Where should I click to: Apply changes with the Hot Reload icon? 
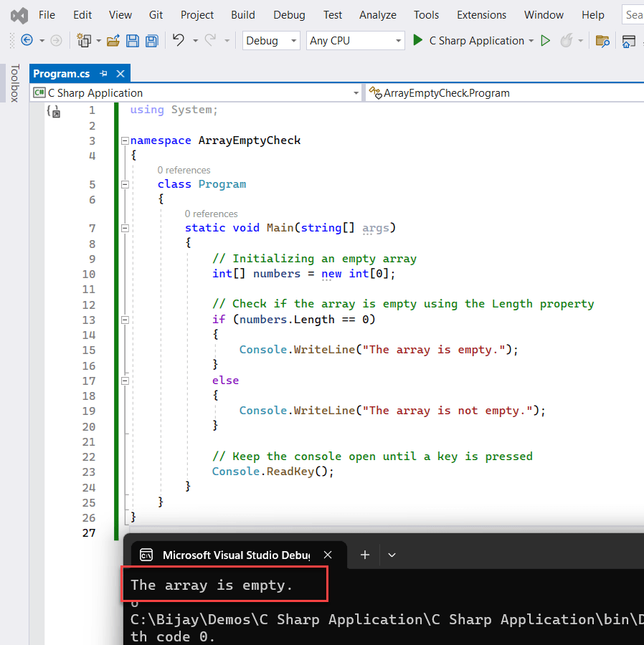[566, 41]
